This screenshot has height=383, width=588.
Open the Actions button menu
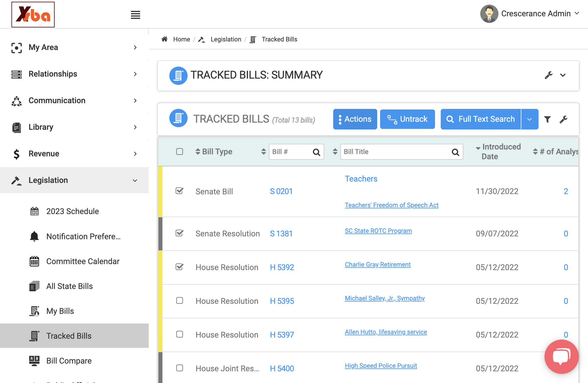coord(355,119)
